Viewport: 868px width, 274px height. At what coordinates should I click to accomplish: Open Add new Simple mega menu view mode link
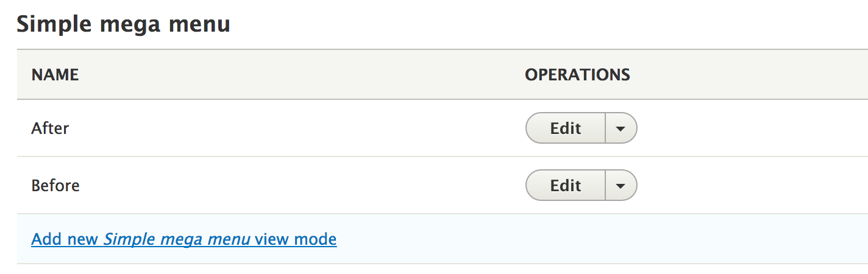click(183, 239)
